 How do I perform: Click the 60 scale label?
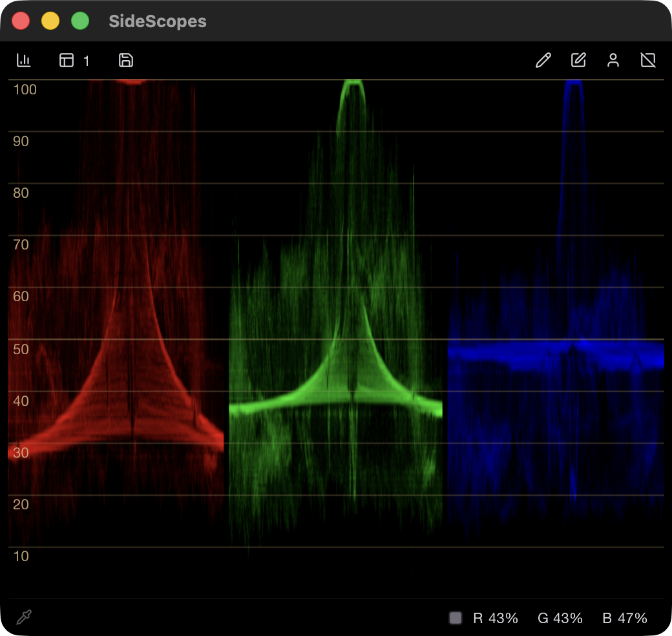click(x=21, y=297)
